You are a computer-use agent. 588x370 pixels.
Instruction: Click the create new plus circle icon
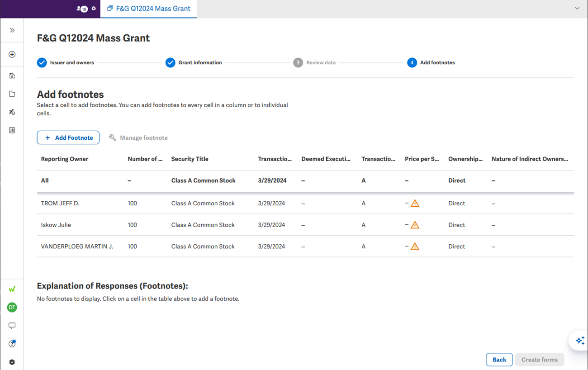point(12,54)
